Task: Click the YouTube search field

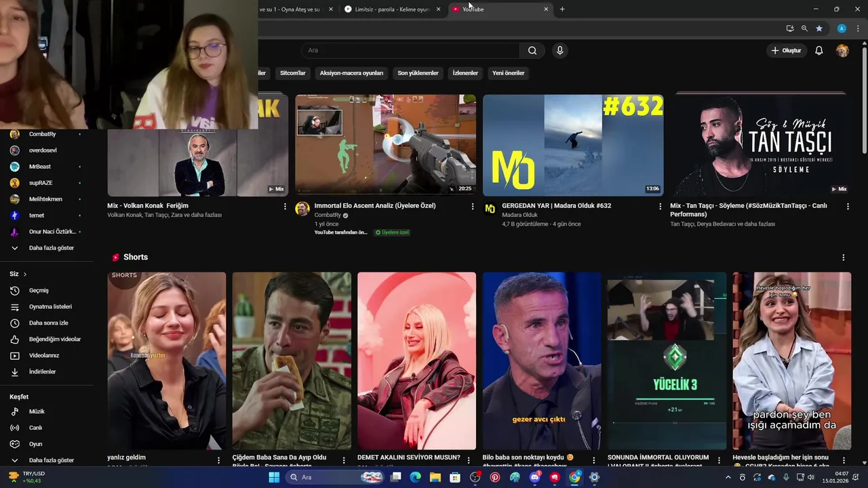Action: (x=410, y=50)
